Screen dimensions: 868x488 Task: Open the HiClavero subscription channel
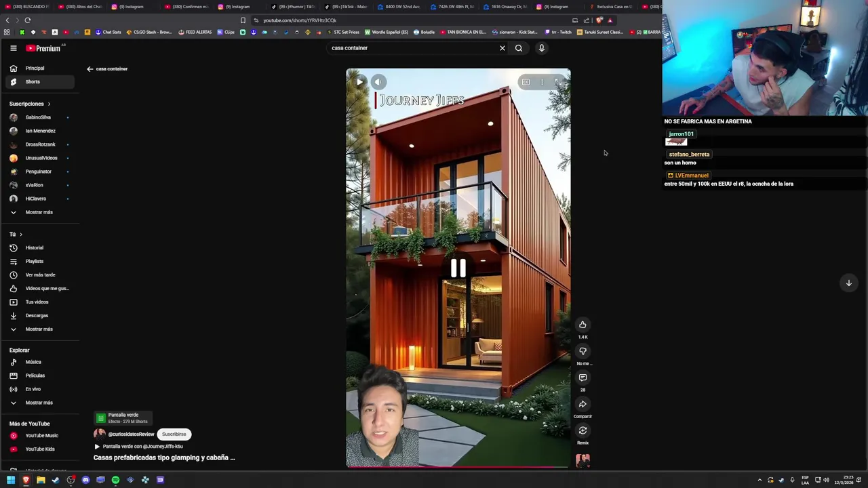tap(39, 199)
